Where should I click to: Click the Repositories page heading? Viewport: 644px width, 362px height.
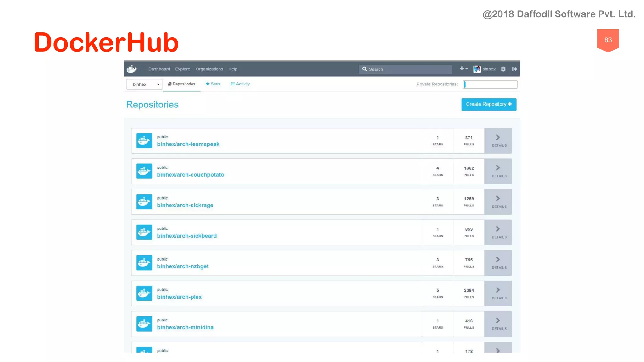click(x=152, y=105)
